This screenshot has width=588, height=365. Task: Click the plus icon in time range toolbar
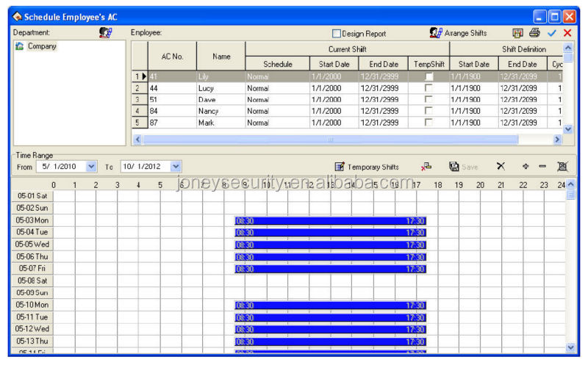(x=526, y=167)
